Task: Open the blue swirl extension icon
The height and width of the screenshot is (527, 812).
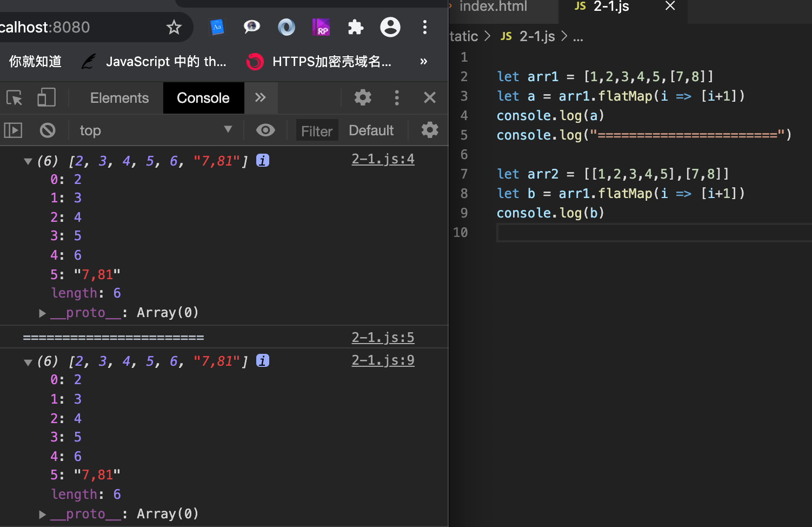Action: click(286, 27)
